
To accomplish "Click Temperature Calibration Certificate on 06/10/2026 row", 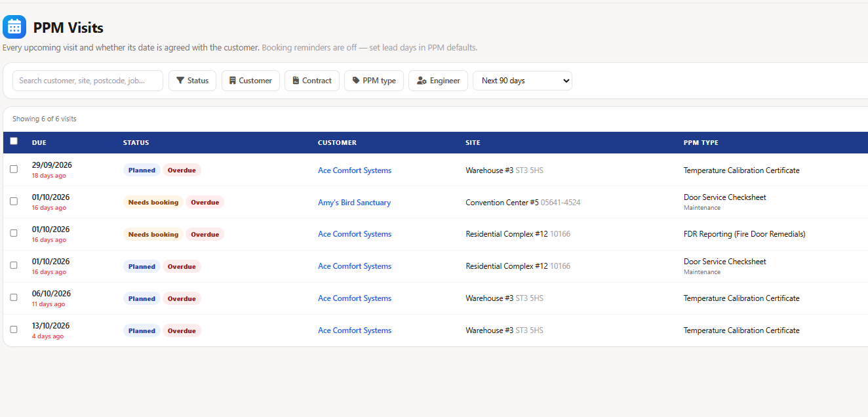I will [741, 298].
